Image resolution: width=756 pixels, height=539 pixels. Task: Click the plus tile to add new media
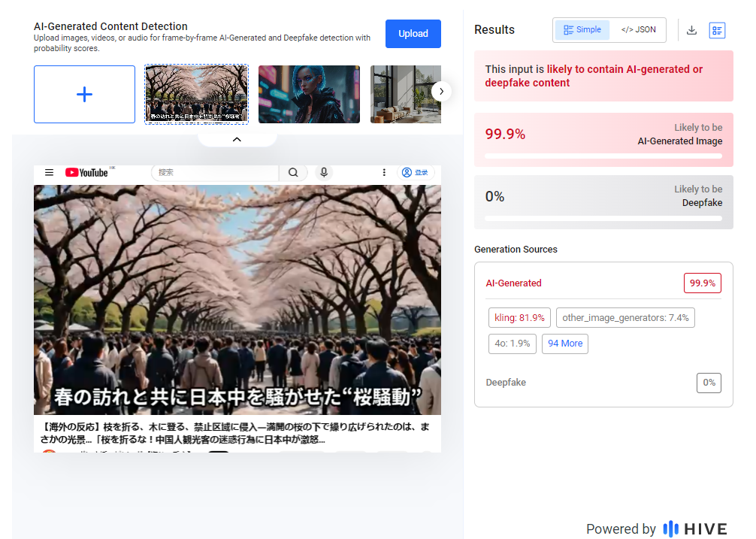coord(84,94)
